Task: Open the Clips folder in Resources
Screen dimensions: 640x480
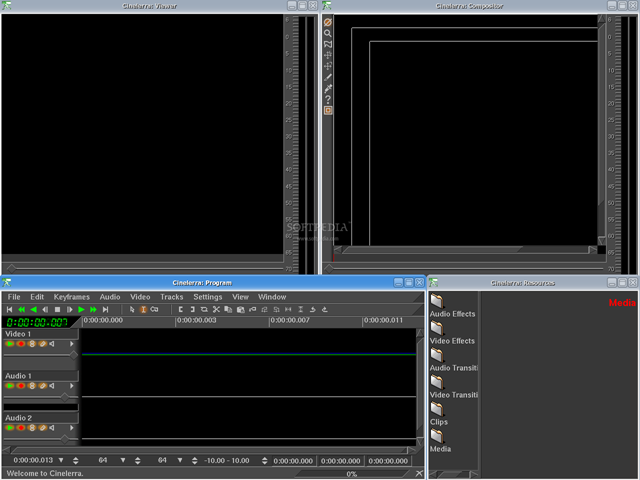Action: pyautogui.click(x=437, y=408)
